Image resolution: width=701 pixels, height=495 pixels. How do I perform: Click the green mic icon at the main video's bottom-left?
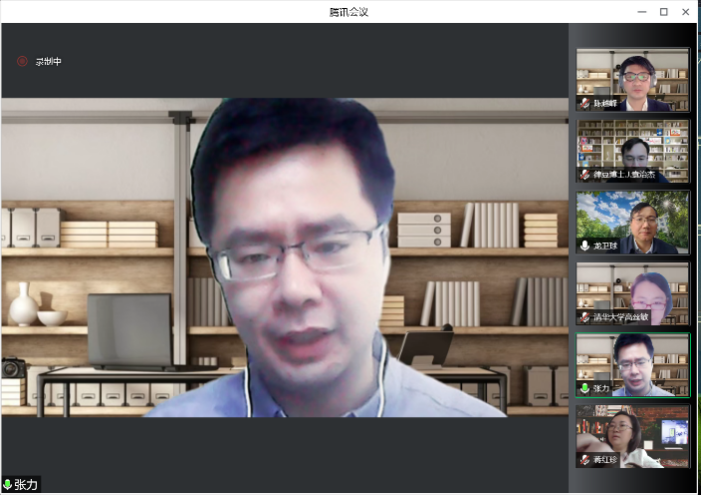8,485
